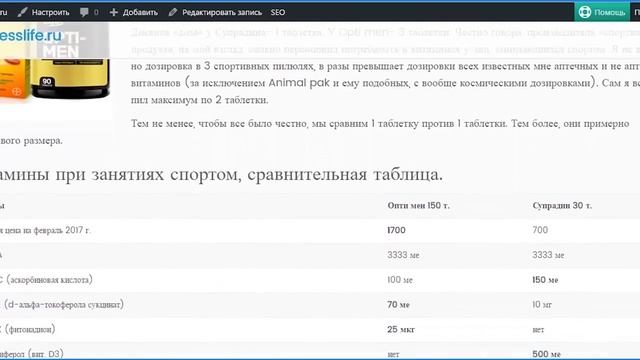Click the heading сравнительная таблица
The image size is (640, 360).
[x=345, y=174]
